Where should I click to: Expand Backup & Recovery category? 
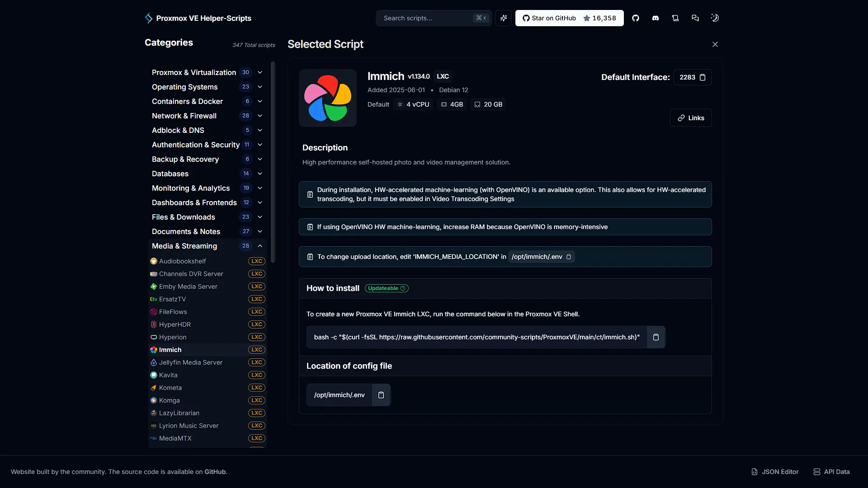click(208, 159)
